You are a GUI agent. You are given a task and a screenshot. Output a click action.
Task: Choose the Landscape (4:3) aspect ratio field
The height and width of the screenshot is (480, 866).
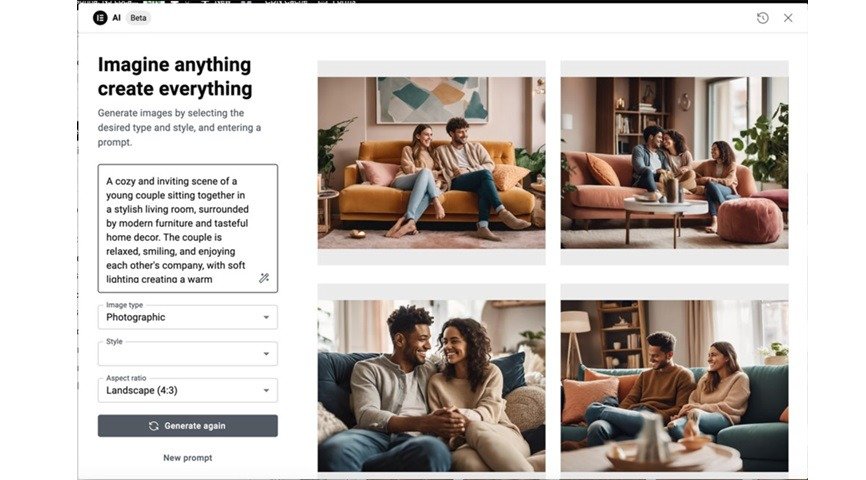click(x=188, y=391)
